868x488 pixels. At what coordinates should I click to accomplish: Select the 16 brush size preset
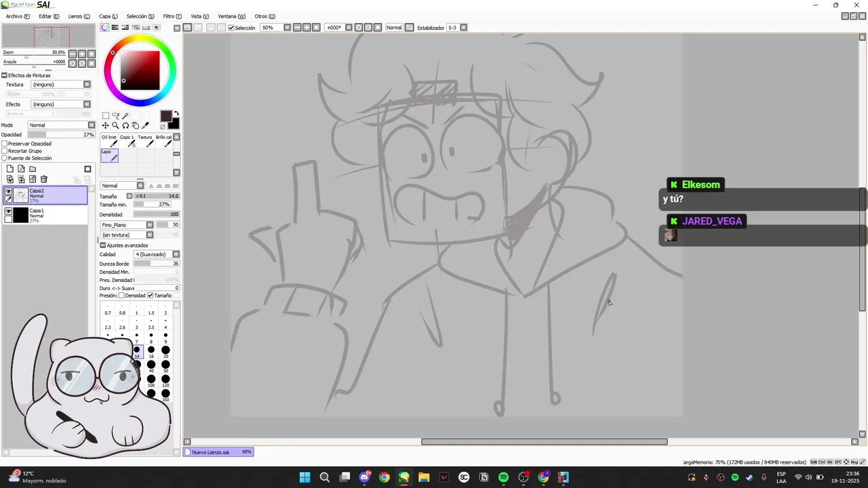151,351
